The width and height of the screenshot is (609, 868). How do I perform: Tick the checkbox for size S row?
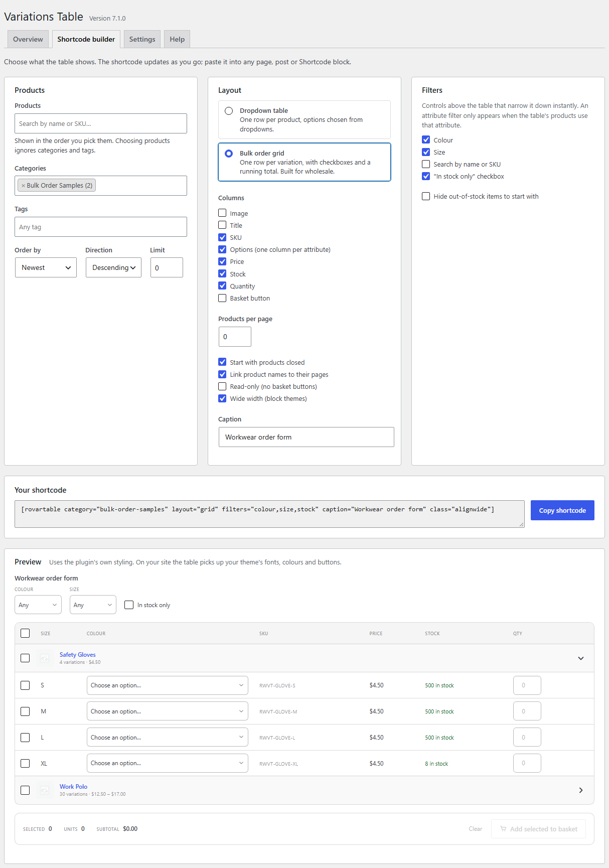coord(25,685)
